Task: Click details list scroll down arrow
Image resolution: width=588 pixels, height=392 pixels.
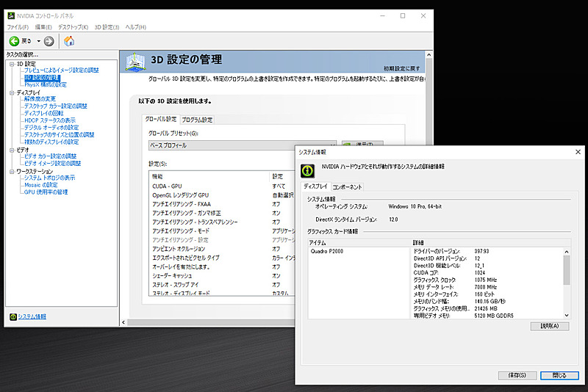Action: click(x=567, y=316)
